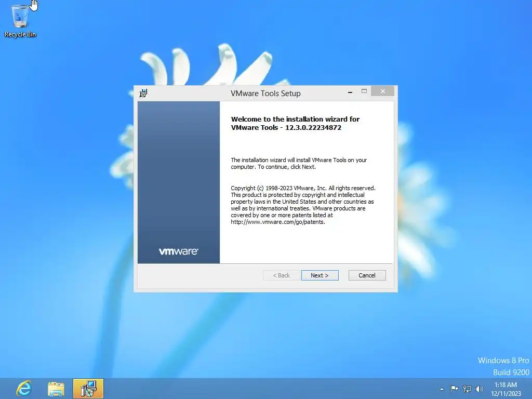Open the Recycle Bin desktop icon
Screen dimensions: 532x399
tap(20, 20)
